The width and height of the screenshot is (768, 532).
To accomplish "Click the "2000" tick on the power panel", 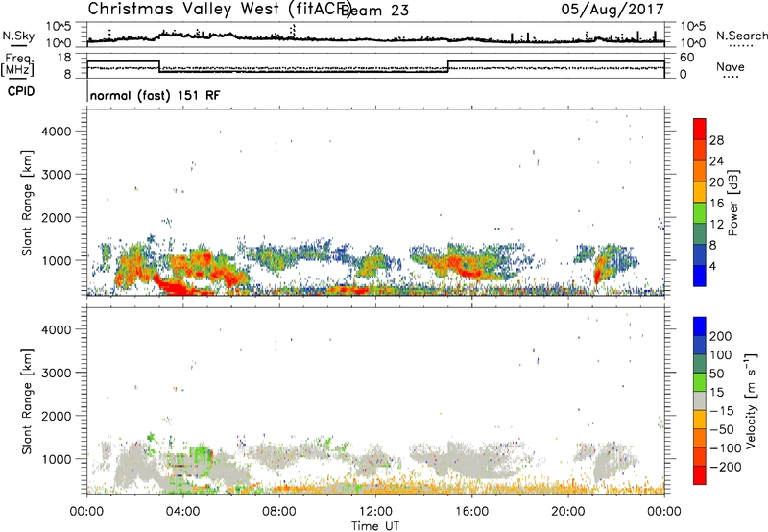I will 58,217.
